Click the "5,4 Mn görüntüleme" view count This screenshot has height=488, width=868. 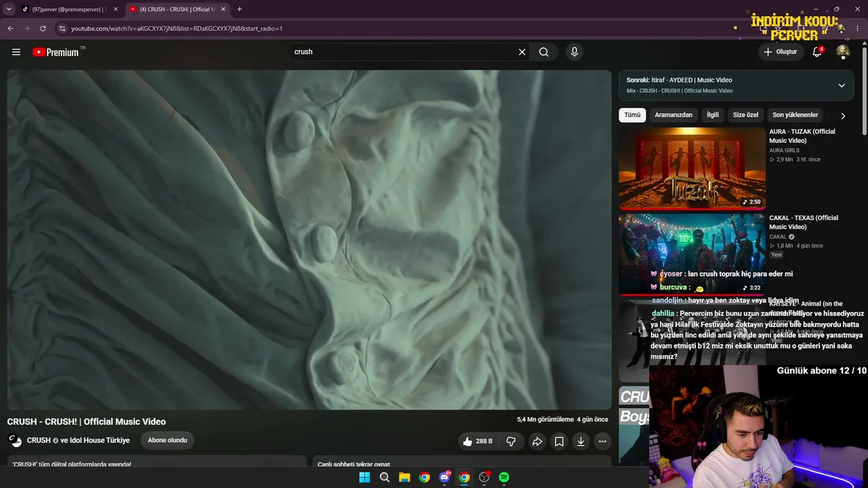[545, 420]
